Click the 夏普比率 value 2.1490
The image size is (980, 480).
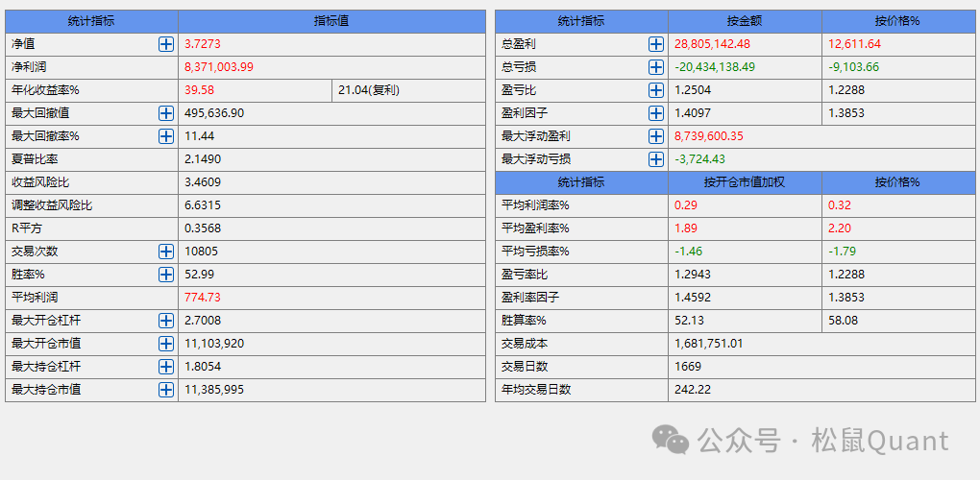pyautogui.click(x=203, y=159)
